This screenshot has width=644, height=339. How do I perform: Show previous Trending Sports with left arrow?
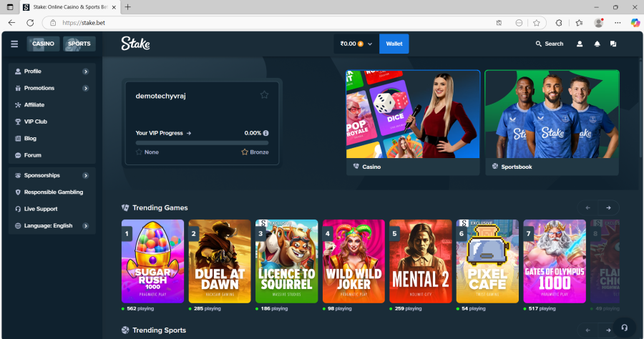(x=587, y=330)
